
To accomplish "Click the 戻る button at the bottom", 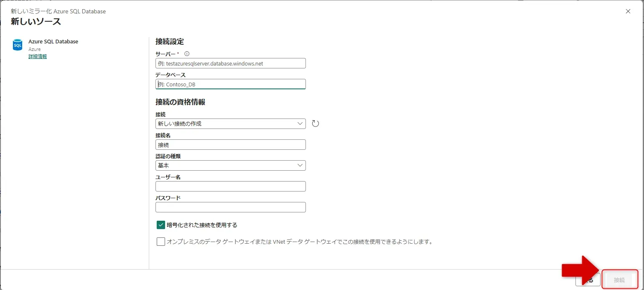I will [x=588, y=280].
